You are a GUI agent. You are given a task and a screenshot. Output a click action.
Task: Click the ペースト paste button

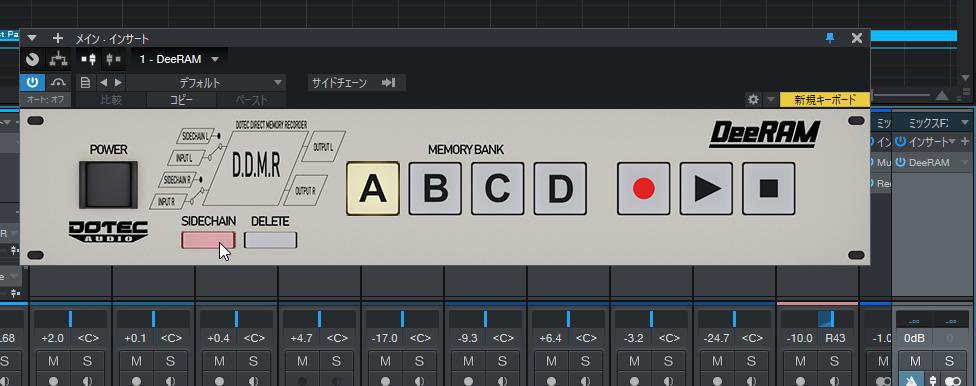coord(251,100)
